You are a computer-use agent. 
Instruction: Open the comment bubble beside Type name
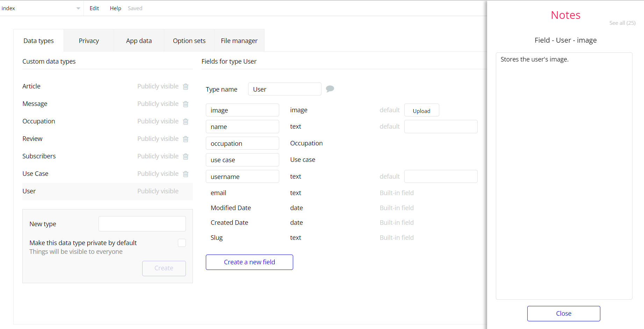tap(330, 89)
